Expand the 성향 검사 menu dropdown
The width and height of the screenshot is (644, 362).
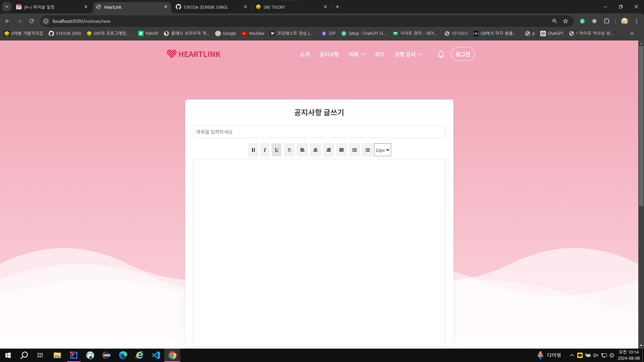point(408,54)
